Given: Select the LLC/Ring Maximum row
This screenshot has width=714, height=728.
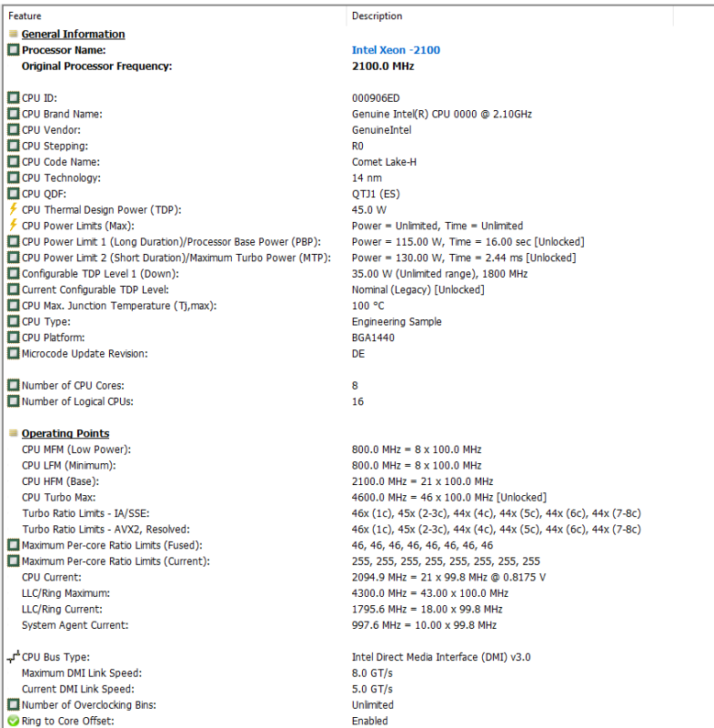Looking at the screenshot, I should [x=357, y=593].
